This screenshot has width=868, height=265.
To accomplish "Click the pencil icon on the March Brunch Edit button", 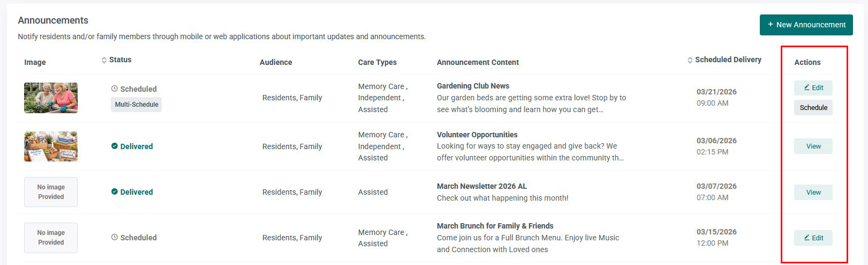I will 807,237.
